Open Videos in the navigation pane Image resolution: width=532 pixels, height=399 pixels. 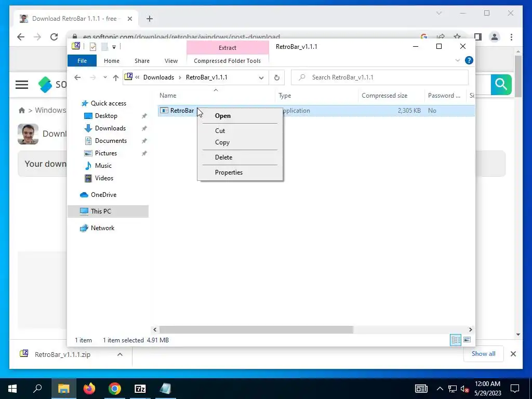pos(104,178)
